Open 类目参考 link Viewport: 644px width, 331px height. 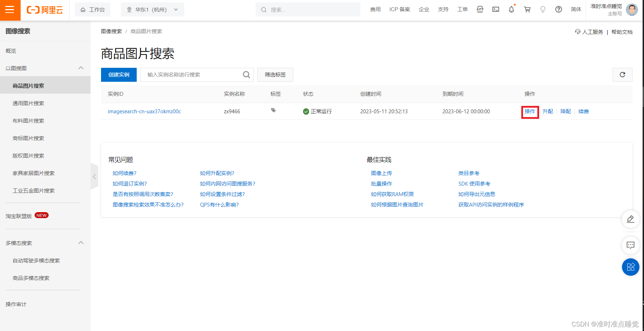(x=469, y=173)
